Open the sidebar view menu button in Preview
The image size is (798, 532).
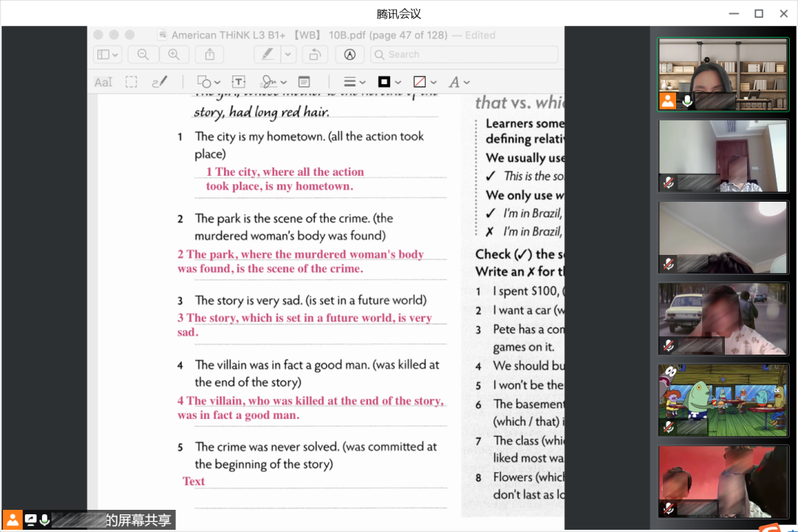click(x=107, y=55)
